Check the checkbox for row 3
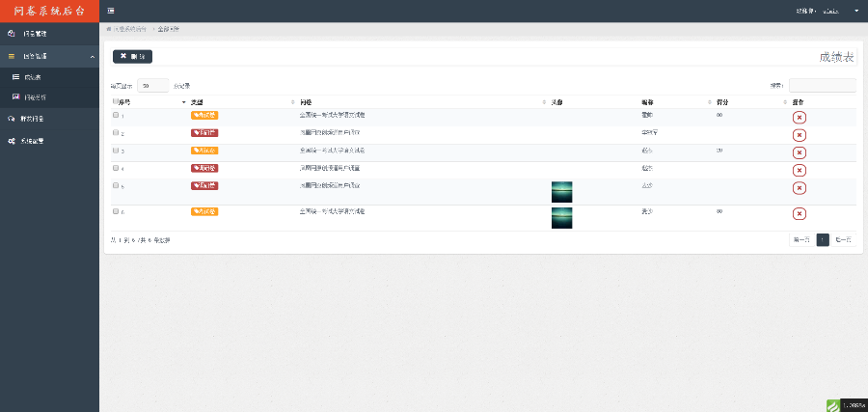868x412 pixels. [116, 151]
